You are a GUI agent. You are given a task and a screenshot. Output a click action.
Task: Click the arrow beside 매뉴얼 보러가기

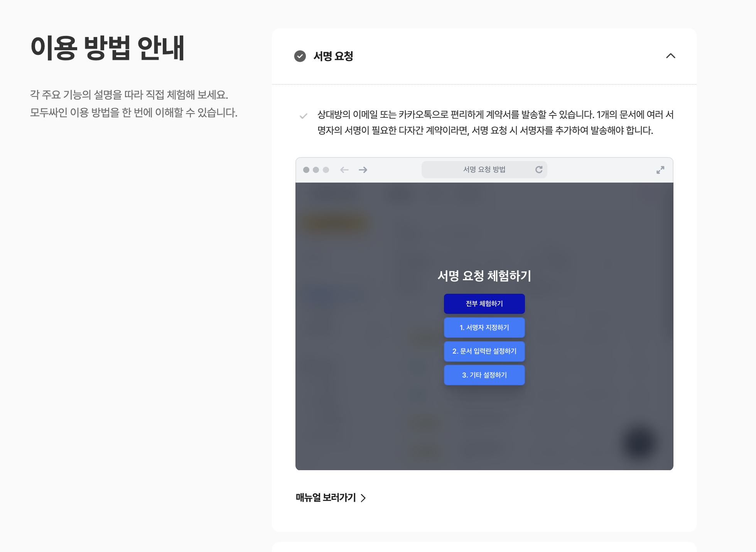(x=363, y=498)
